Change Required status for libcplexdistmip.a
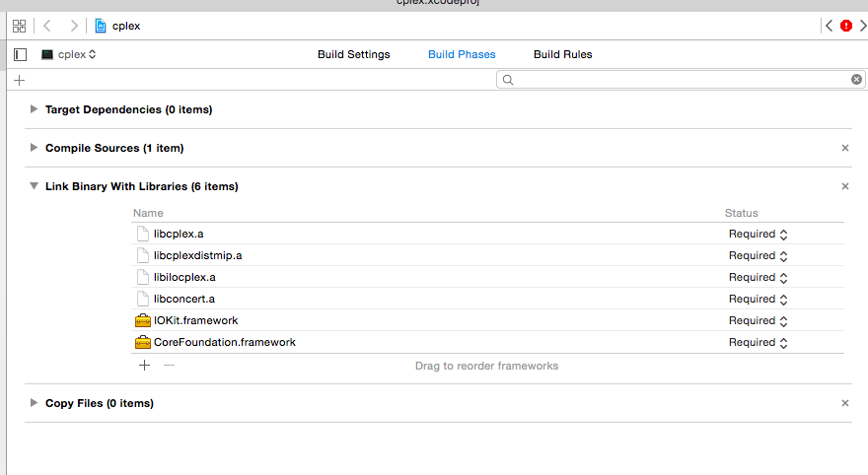The image size is (868, 475). [x=758, y=255]
